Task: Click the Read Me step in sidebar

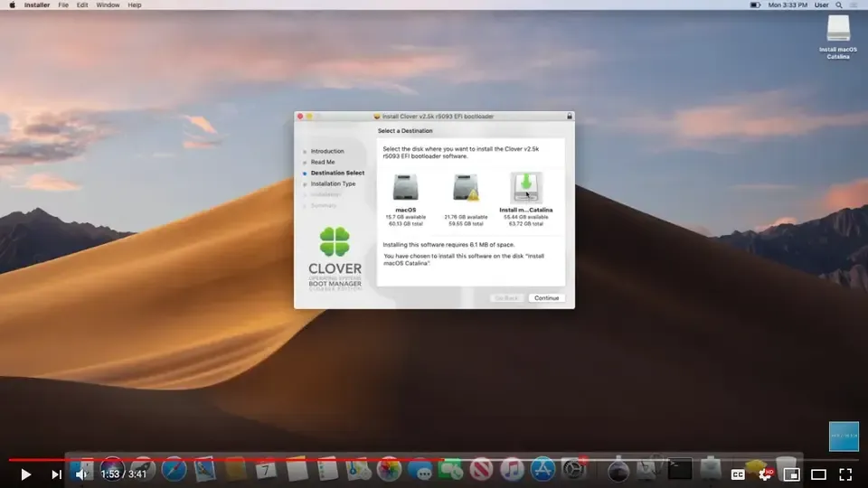Action: coord(323,162)
